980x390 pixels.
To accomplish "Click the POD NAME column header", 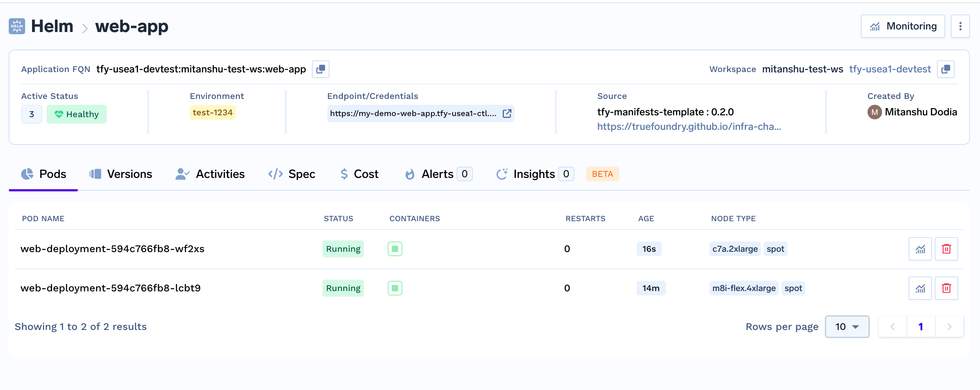I will point(43,219).
